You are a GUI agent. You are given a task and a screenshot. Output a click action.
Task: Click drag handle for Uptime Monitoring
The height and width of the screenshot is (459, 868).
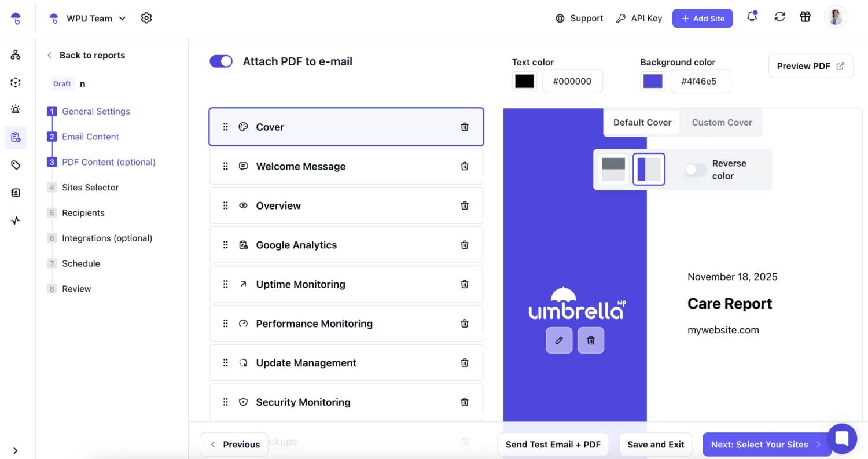tap(226, 284)
